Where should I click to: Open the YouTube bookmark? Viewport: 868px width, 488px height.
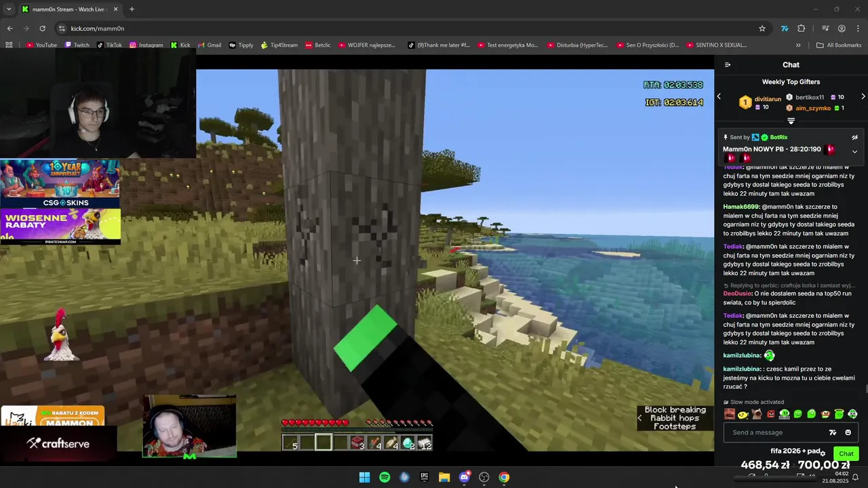tap(41, 45)
